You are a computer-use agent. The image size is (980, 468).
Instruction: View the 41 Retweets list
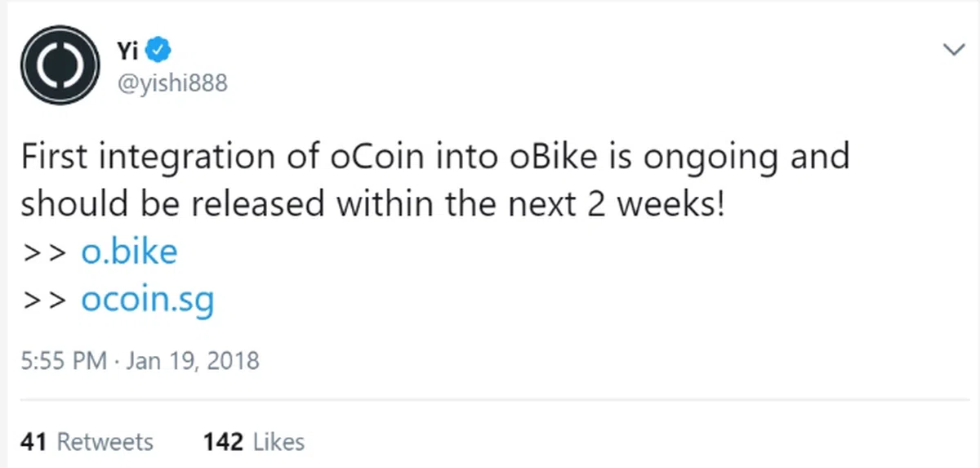point(87,442)
